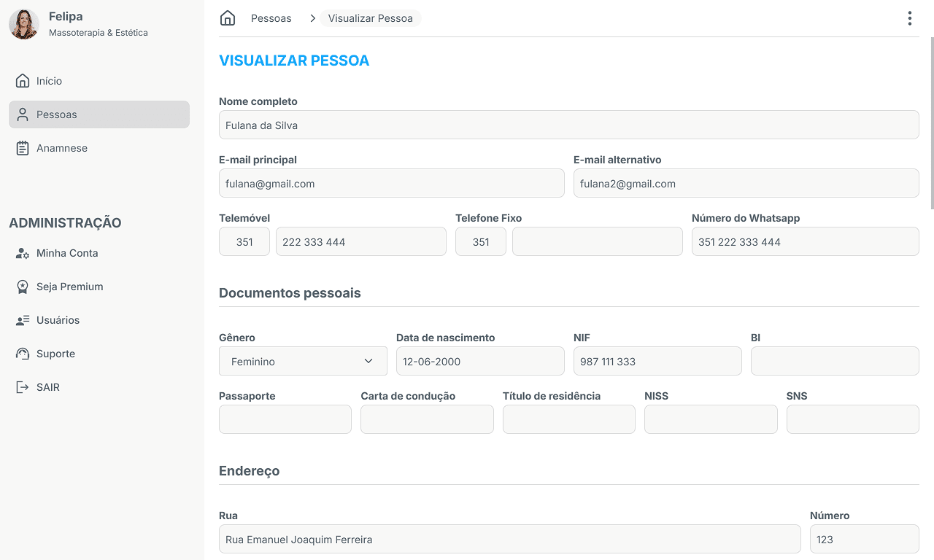Click the Data de nascimento field
Image resolution: width=934 pixels, height=560 pixels.
click(479, 361)
